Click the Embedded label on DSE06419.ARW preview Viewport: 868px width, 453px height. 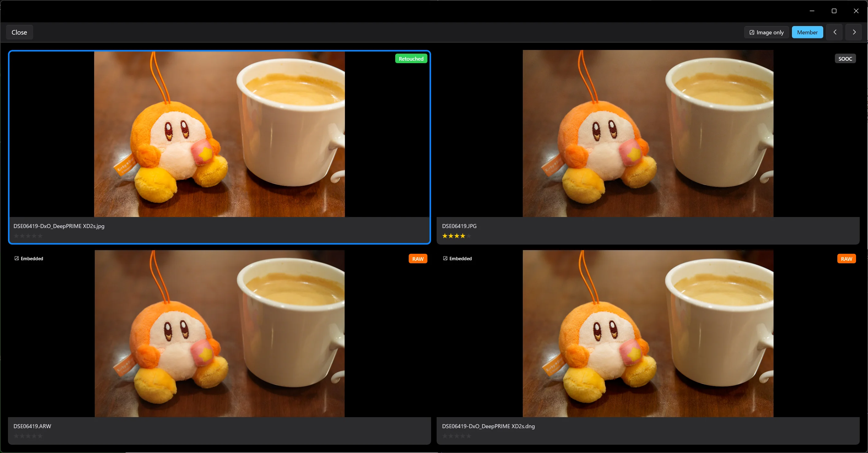29,258
